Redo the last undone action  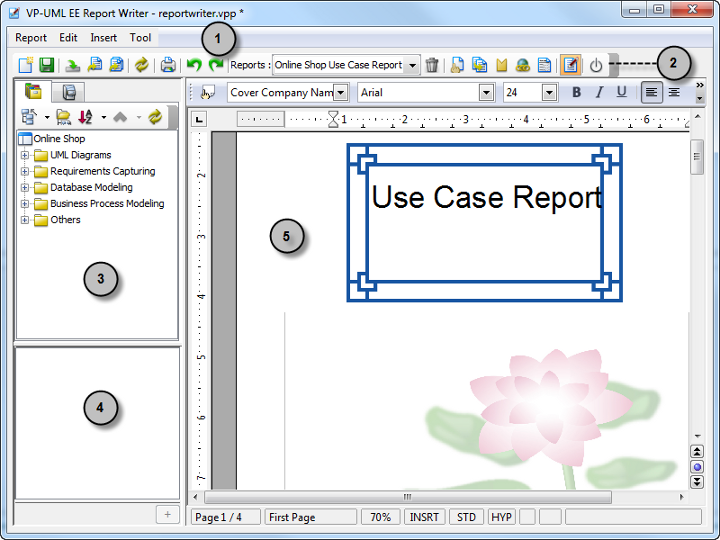[x=216, y=65]
